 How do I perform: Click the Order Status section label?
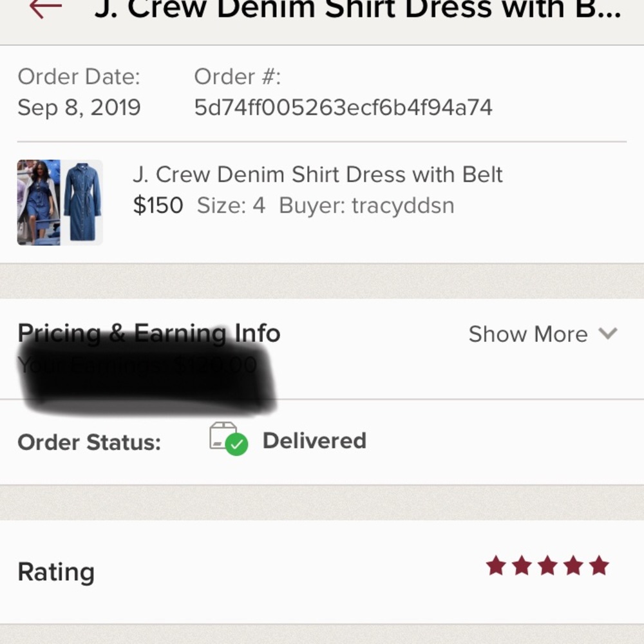coord(91,442)
